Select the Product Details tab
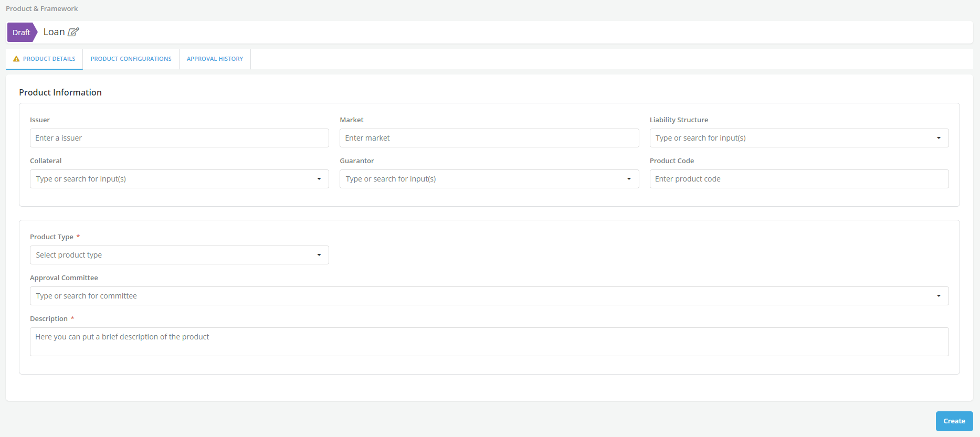Screen dimensions: 980x437 49,59
